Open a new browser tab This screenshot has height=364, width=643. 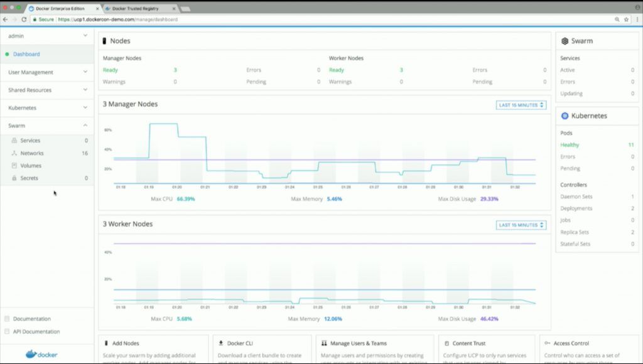tap(185, 9)
